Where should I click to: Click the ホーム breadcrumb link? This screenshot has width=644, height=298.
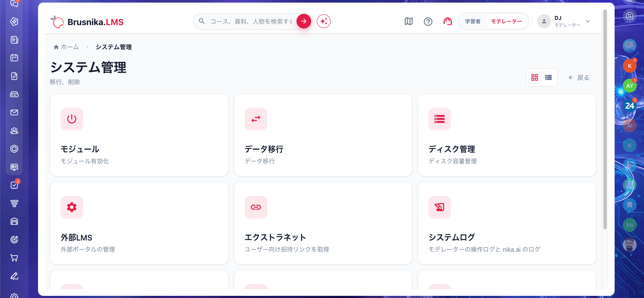tap(66, 47)
